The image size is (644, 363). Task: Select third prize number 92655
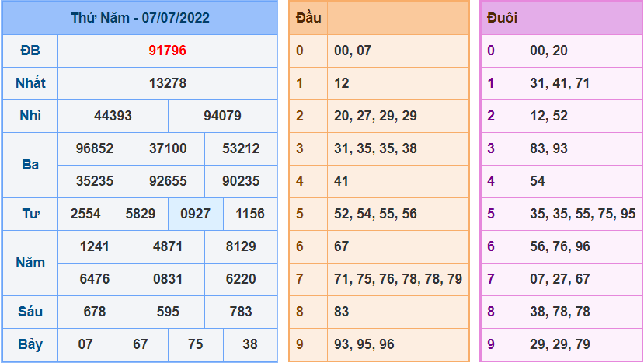coord(168,181)
